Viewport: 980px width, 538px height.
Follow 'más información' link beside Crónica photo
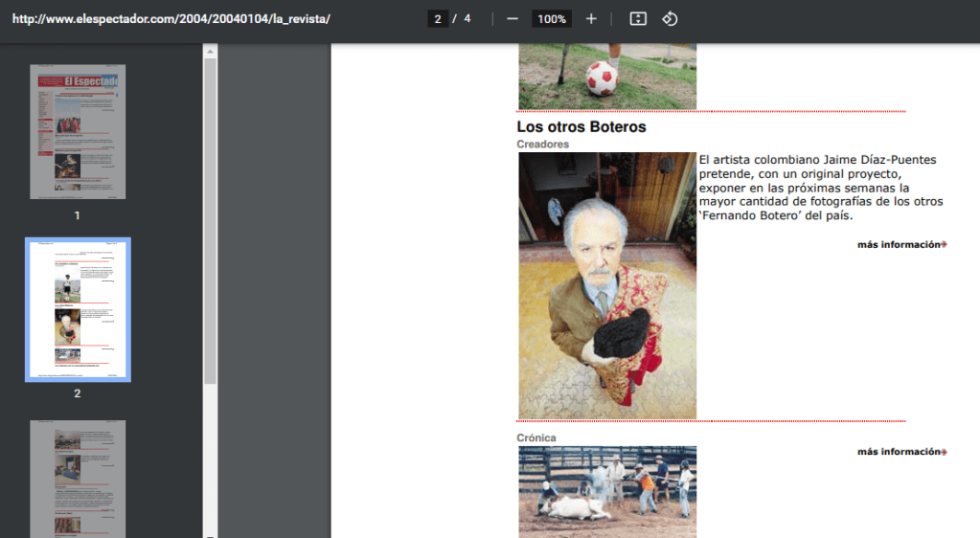900,452
